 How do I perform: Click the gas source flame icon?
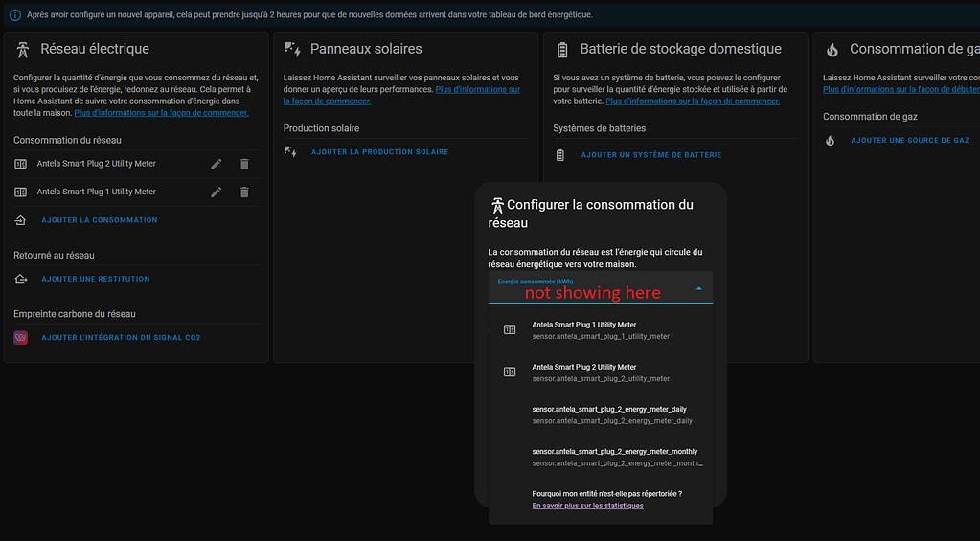[831, 141]
